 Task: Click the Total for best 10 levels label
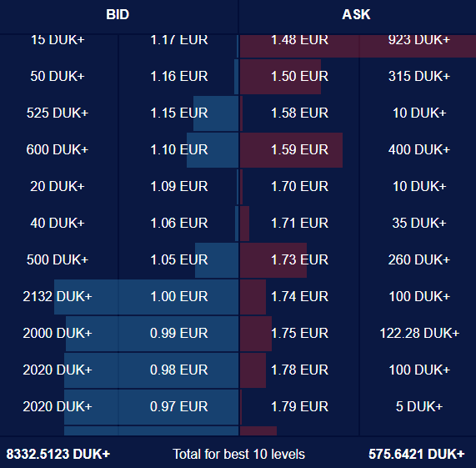coord(238,454)
